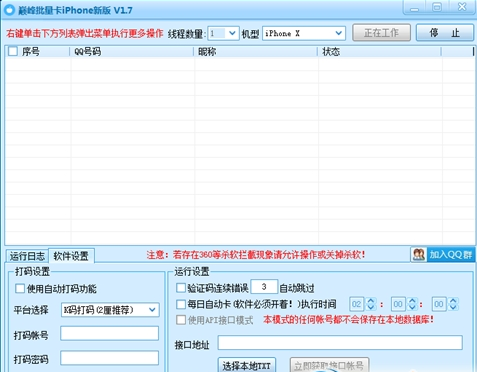The width and height of the screenshot is (477, 372).
Task: Click the QQ group avatar icon
Action: pyautogui.click(x=419, y=255)
